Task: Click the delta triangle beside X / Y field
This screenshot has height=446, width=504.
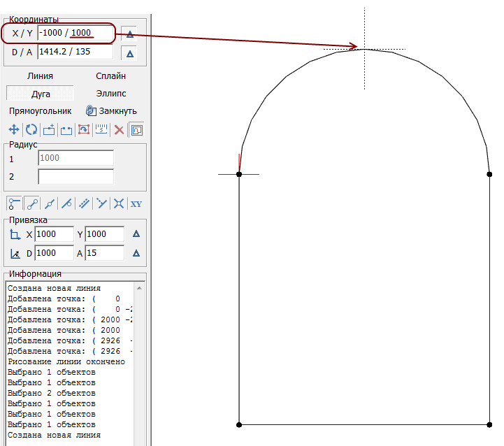Action: pos(129,34)
